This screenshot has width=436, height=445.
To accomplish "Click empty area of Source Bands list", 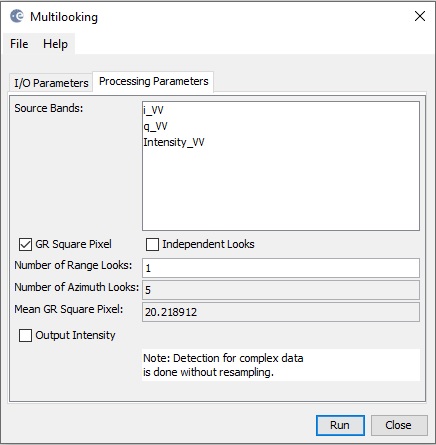I will (281, 190).
